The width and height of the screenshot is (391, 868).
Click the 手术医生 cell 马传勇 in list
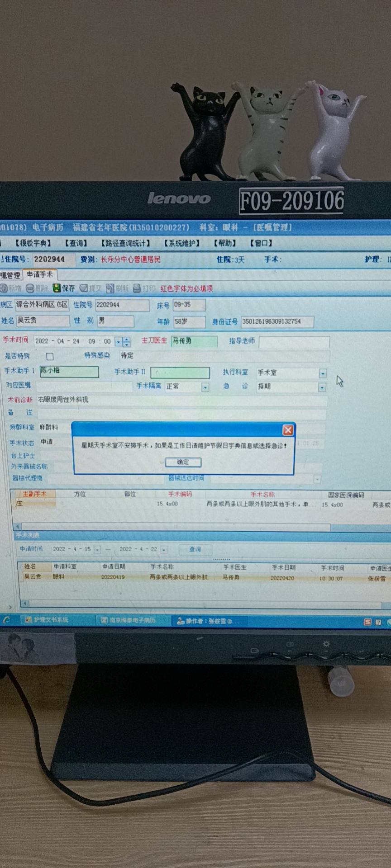[x=231, y=578]
